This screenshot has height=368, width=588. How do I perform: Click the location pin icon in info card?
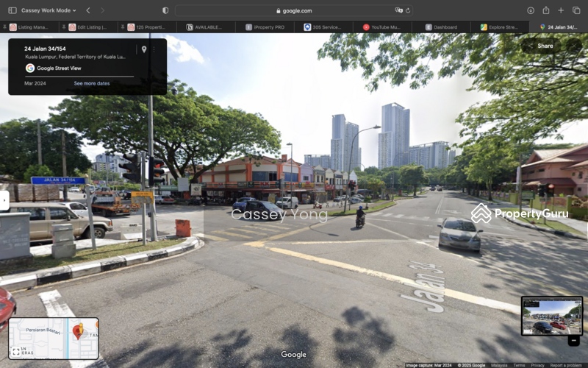[x=144, y=49]
